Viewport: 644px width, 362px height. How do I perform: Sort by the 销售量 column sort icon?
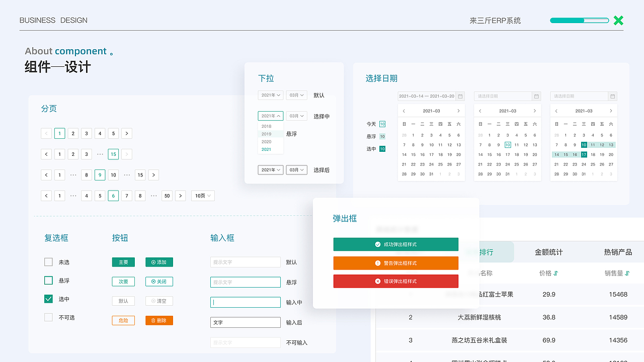click(x=627, y=274)
